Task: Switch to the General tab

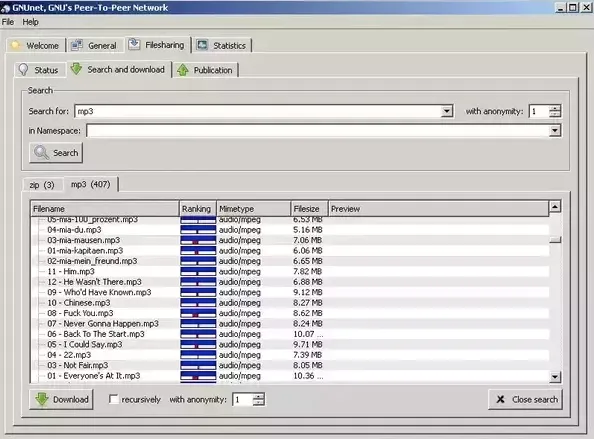Action: click(x=95, y=45)
